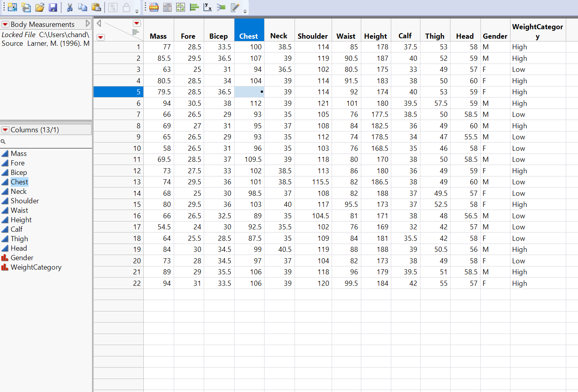The width and height of the screenshot is (578, 392).
Task: Open Fit Y by X icon
Action: 208,7
